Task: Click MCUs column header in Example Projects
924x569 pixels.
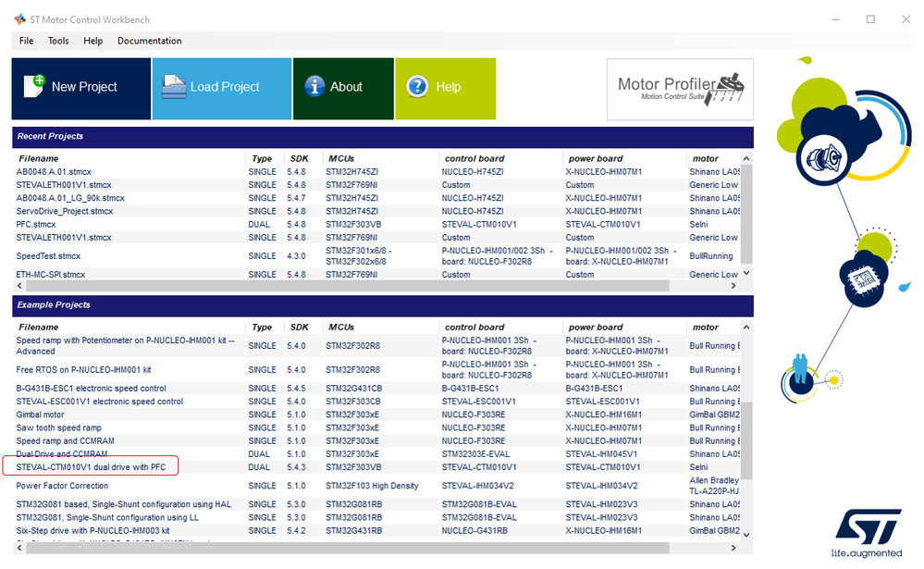Action: [x=341, y=328]
